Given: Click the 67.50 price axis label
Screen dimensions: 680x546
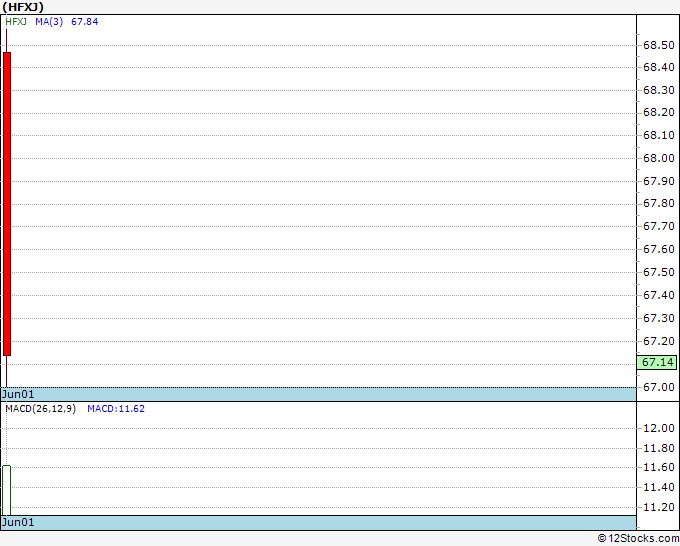Looking at the screenshot, I should click(x=658, y=272).
